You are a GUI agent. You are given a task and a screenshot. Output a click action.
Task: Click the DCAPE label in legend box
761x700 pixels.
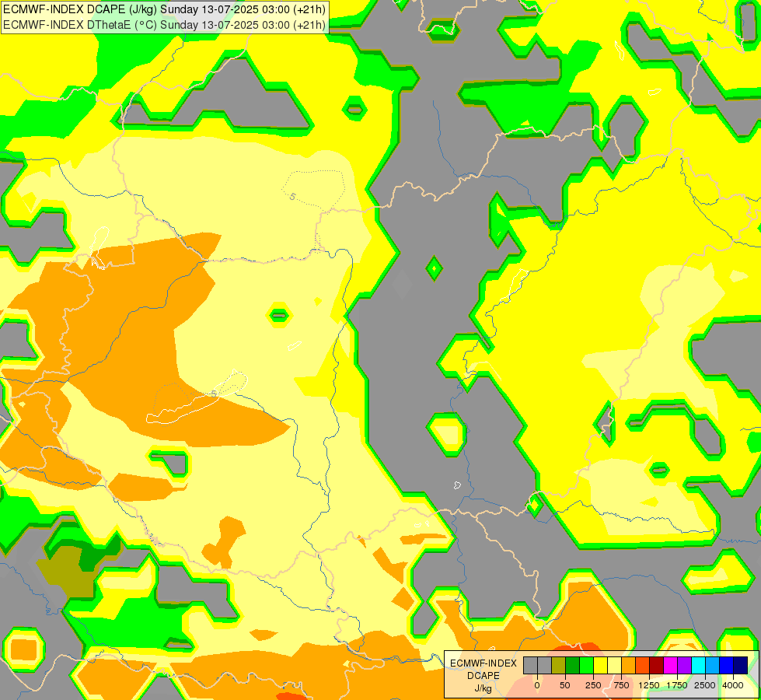click(x=483, y=676)
